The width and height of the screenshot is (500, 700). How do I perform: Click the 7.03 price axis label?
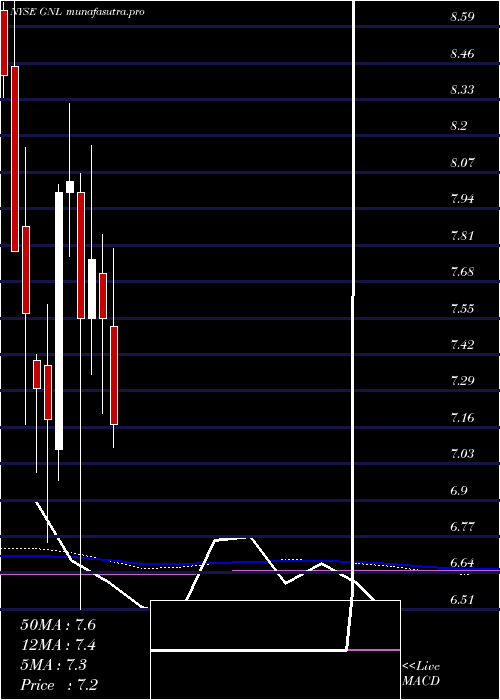[x=462, y=454]
